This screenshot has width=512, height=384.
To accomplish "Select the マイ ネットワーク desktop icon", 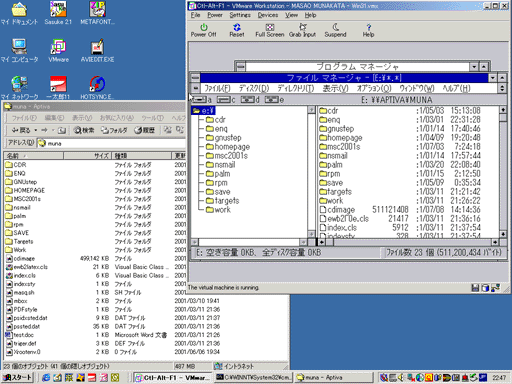I will tap(19, 87).
